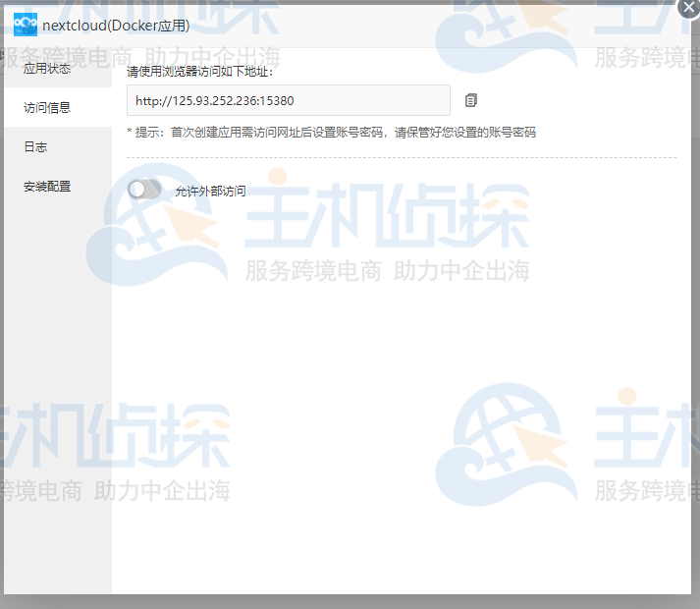
Task: Open the 日志 tab
Action: pyautogui.click(x=35, y=147)
